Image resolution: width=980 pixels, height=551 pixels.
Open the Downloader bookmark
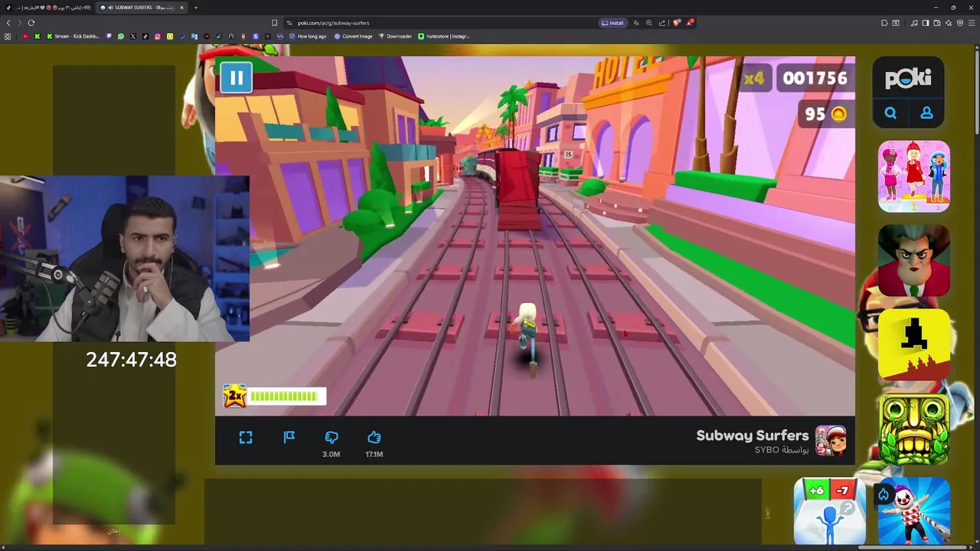(395, 36)
